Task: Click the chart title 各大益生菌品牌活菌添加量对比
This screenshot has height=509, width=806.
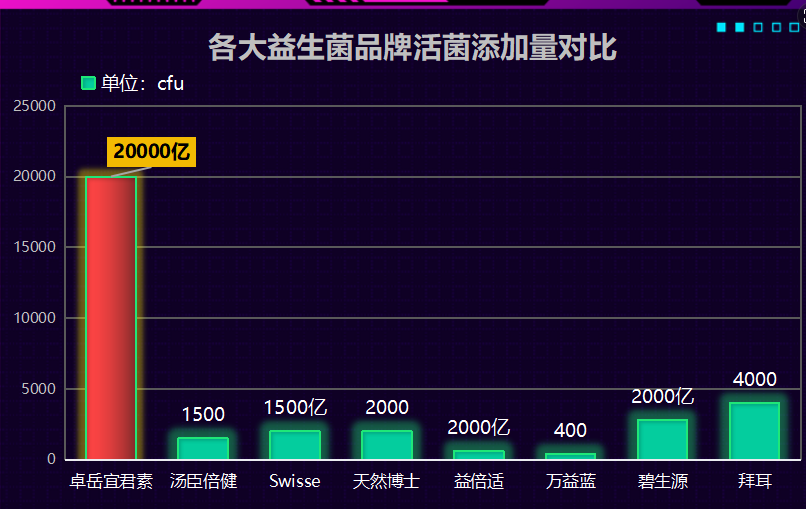Action: (412, 47)
